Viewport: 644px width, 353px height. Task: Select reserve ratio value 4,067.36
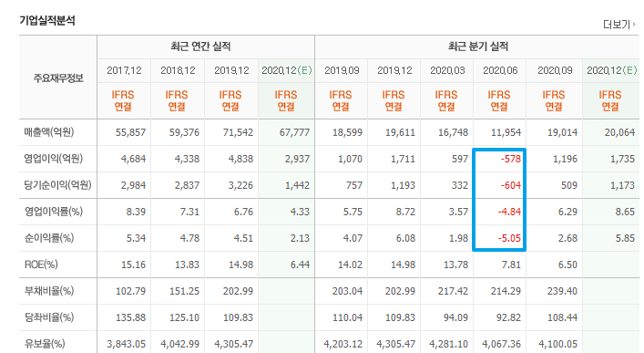pyautogui.click(x=502, y=344)
